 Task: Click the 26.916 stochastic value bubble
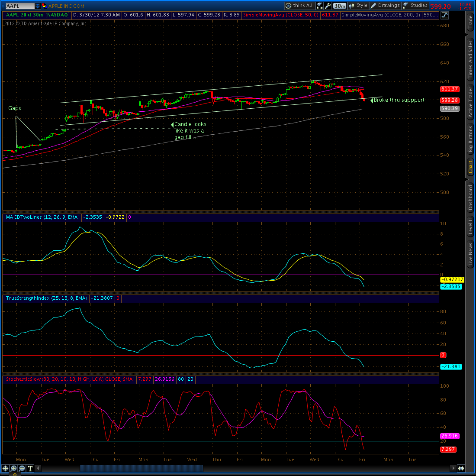click(x=450, y=436)
